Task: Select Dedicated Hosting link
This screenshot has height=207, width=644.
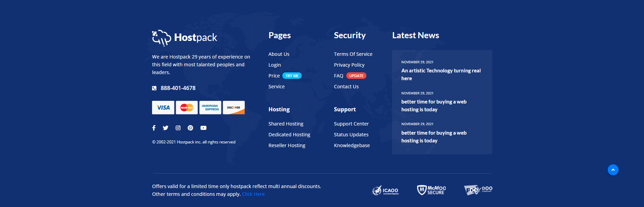Action: pos(289,135)
